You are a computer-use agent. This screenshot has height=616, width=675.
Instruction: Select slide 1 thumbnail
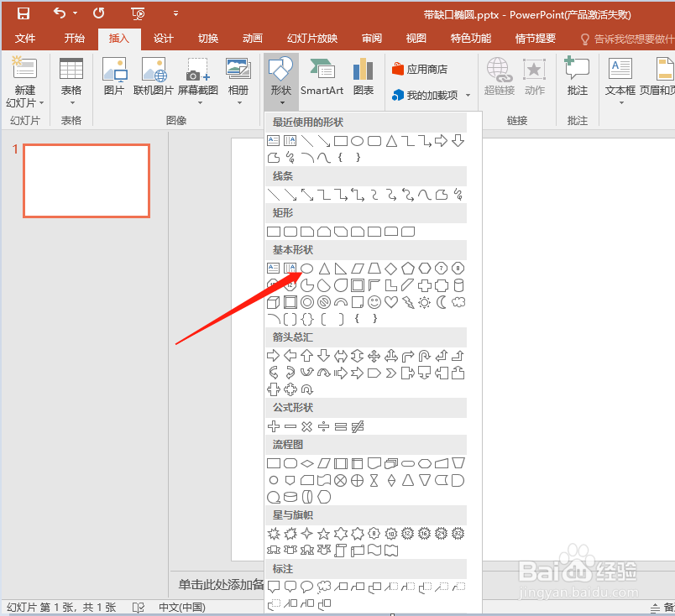click(86, 180)
